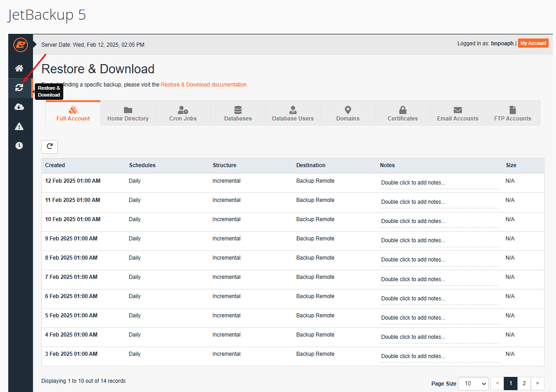
Task: Open the alerts warning triangle icon
Action: click(19, 126)
